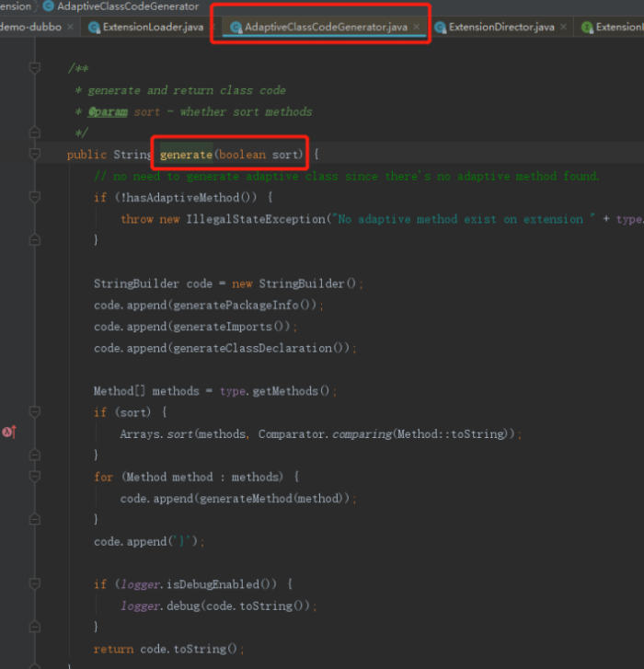Click isDebugEnabled() call
This screenshot has height=669, width=644.
click(x=222, y=584)
